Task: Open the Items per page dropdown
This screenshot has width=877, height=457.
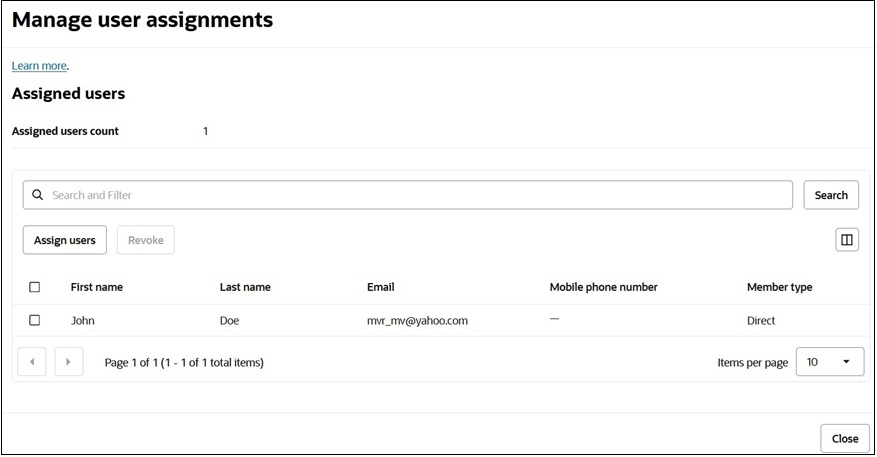Action: [x=829, y=362]
